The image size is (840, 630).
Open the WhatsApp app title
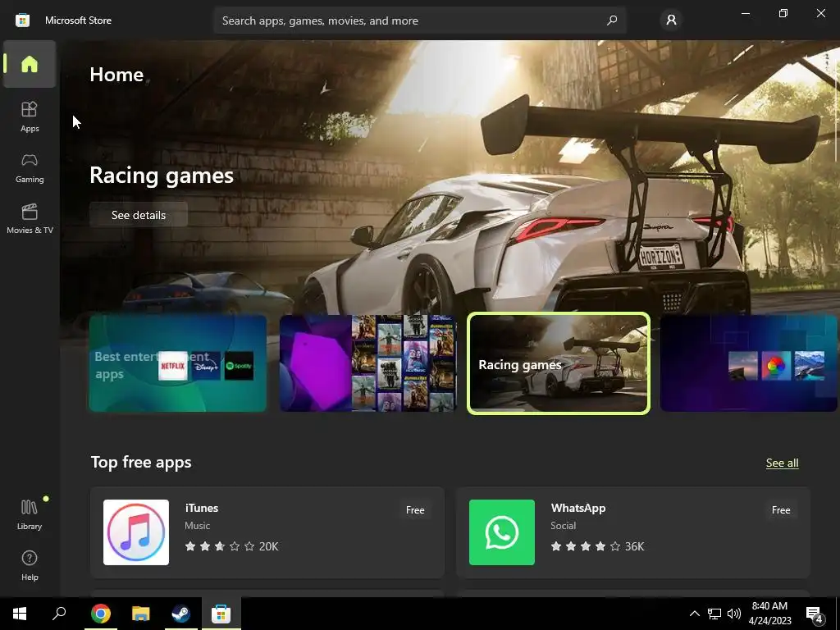578,507
